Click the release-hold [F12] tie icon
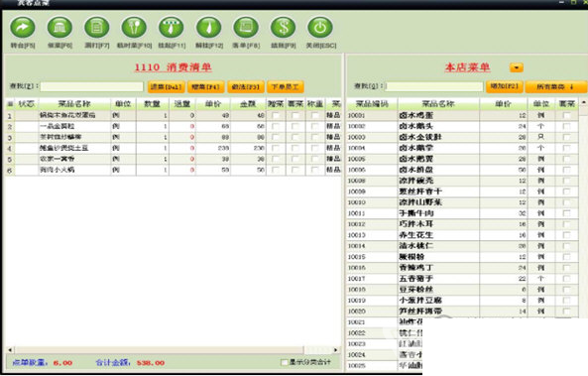Viewport: 588px width, 376px height. point(209,28)
